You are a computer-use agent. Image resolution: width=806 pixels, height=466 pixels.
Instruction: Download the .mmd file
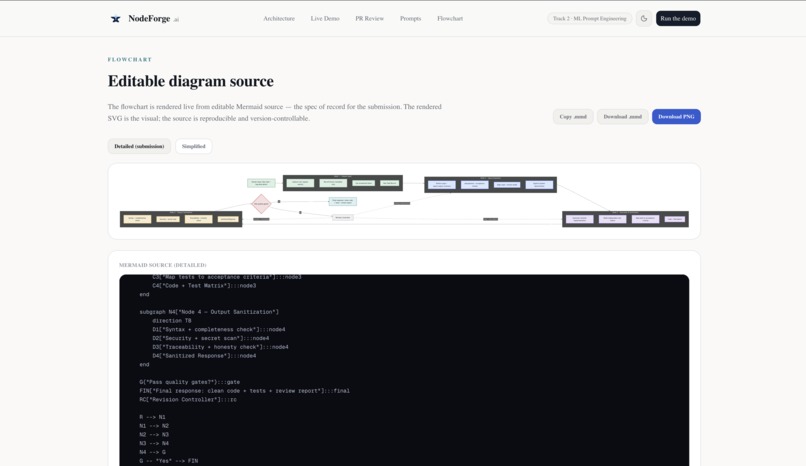(x=622, y=117)
